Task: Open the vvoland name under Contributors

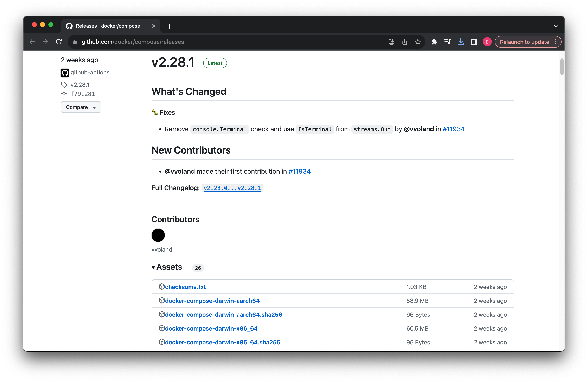Action: click(x=162, y=249)
